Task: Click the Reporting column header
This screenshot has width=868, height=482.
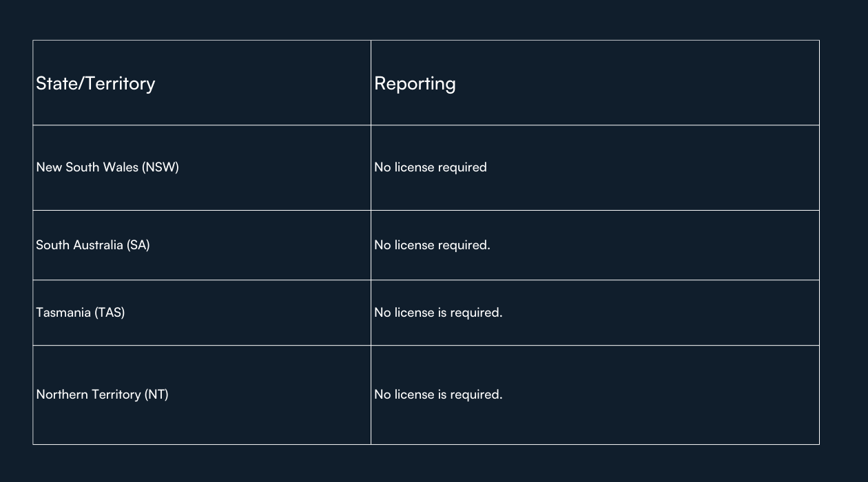Action: point(595,83)
